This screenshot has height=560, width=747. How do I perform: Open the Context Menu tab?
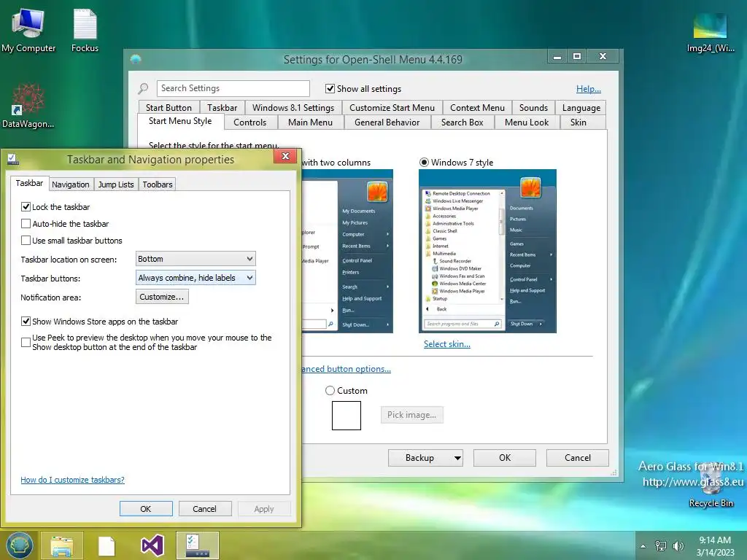coord(477,108)
